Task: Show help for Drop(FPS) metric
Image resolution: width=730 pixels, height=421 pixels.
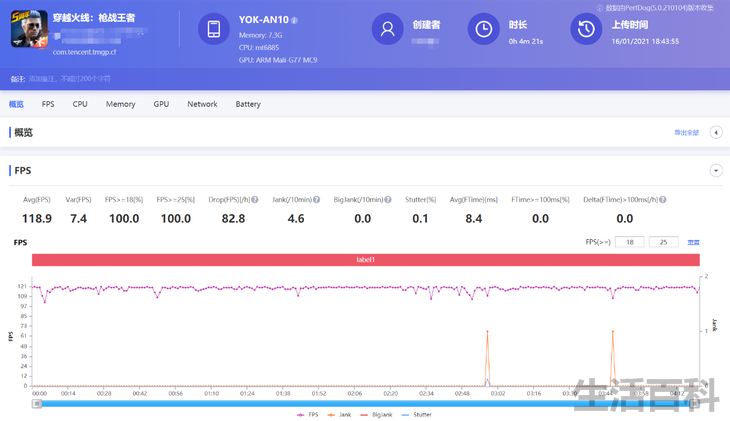Action: click(255, 200)
